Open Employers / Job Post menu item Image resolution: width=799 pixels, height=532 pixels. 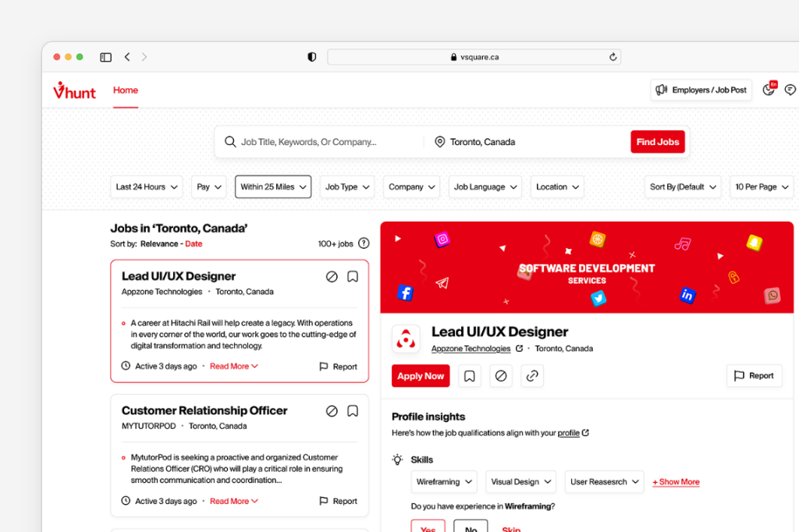[701, 90]
